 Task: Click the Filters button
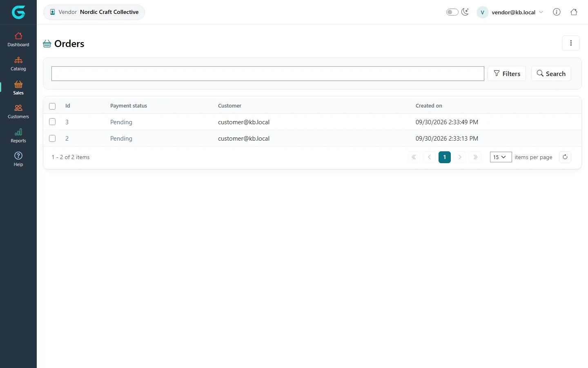click(507, 74)
